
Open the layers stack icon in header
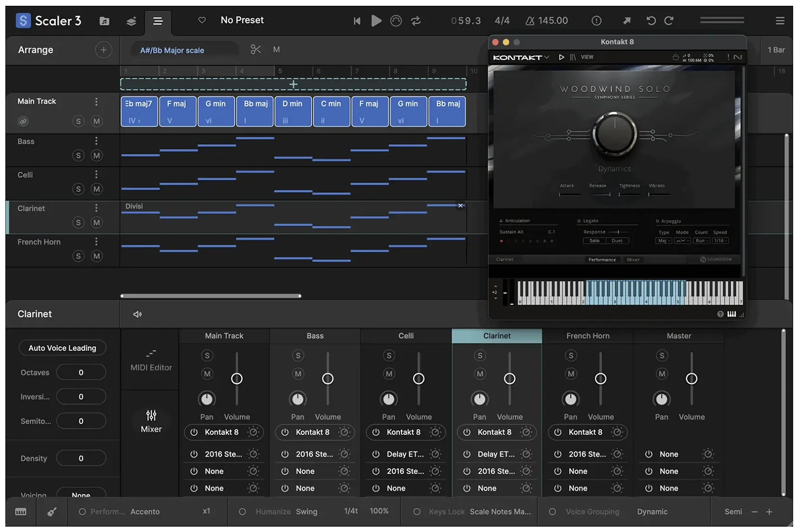[131, 21]
